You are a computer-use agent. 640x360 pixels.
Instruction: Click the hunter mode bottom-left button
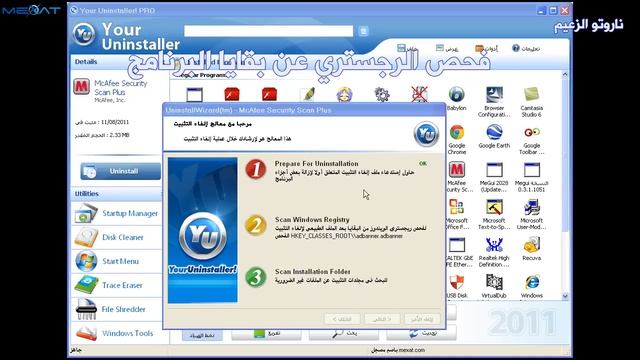(x=202, y=335)
